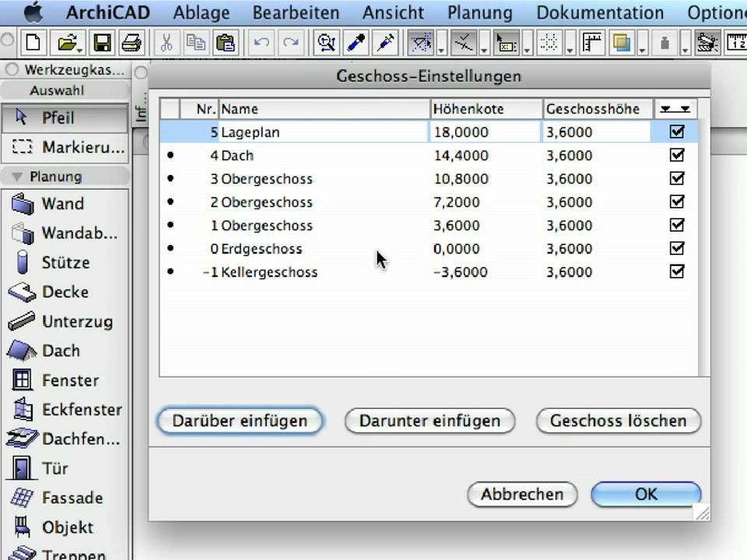
Task: Click the Darüber einfügen button
Action: [240, 421]
